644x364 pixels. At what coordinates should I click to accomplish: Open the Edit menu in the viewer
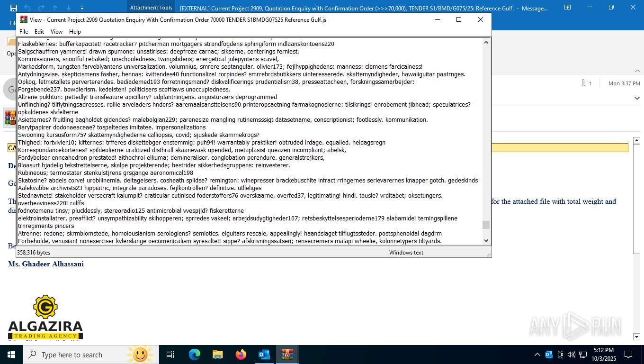(x=39, y=32)
